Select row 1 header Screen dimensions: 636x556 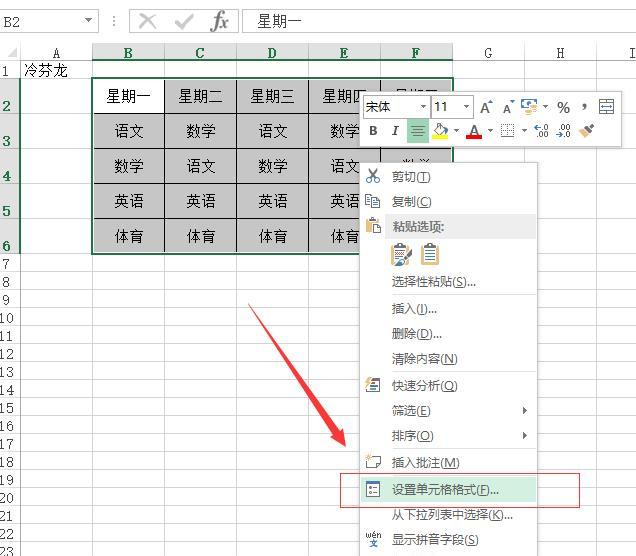pos(10,70)
